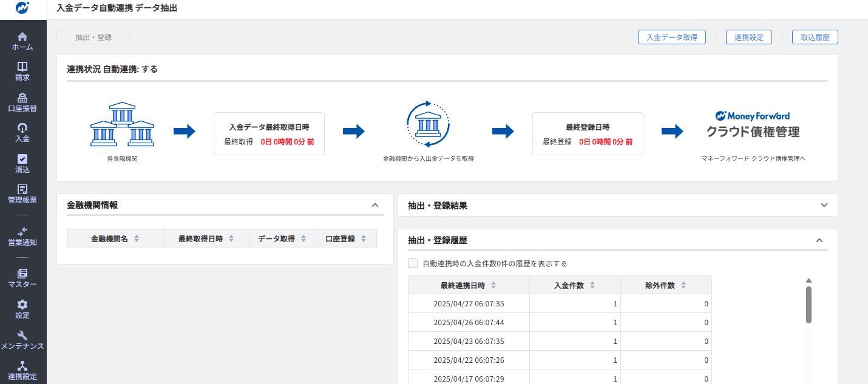Collapse the 抽出・登録履歴 panel

[819, 240]
